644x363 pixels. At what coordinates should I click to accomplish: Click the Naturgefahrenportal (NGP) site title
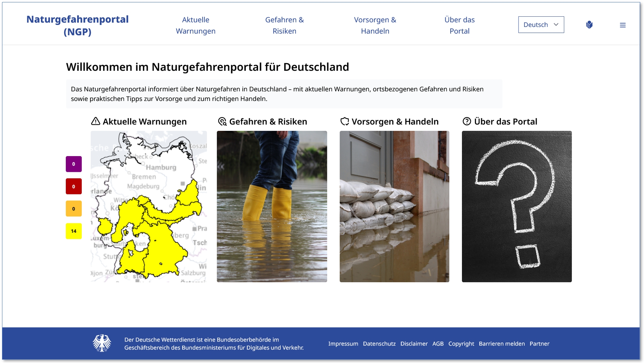click(x=77, y=25)
